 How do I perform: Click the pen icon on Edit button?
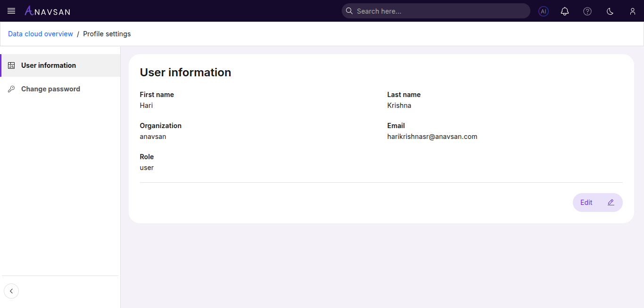click(x=611, y=202)
